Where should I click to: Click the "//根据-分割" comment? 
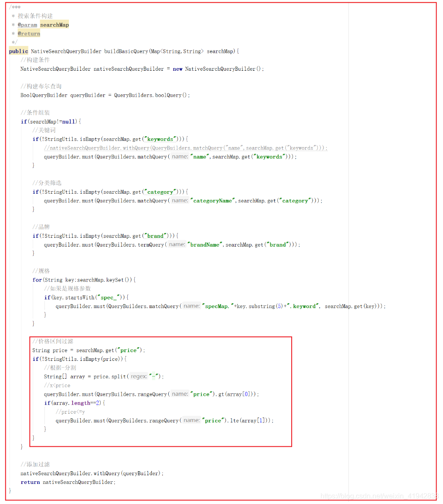point(60,368)
